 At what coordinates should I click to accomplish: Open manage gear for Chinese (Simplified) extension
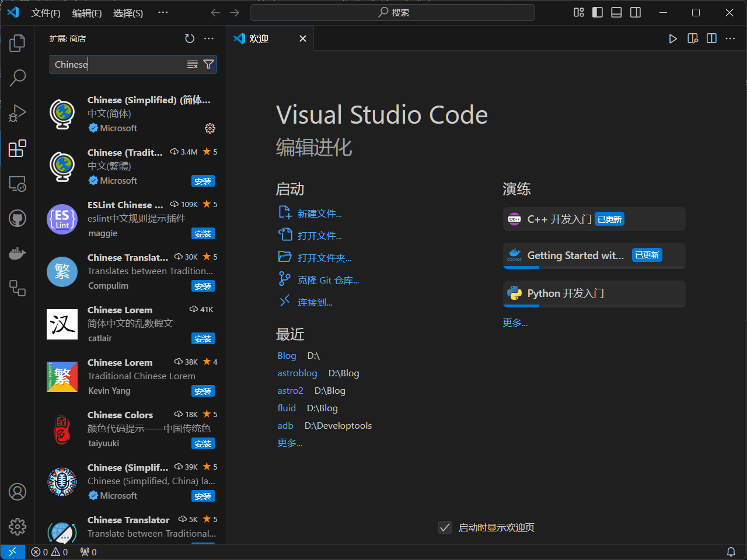210,128
